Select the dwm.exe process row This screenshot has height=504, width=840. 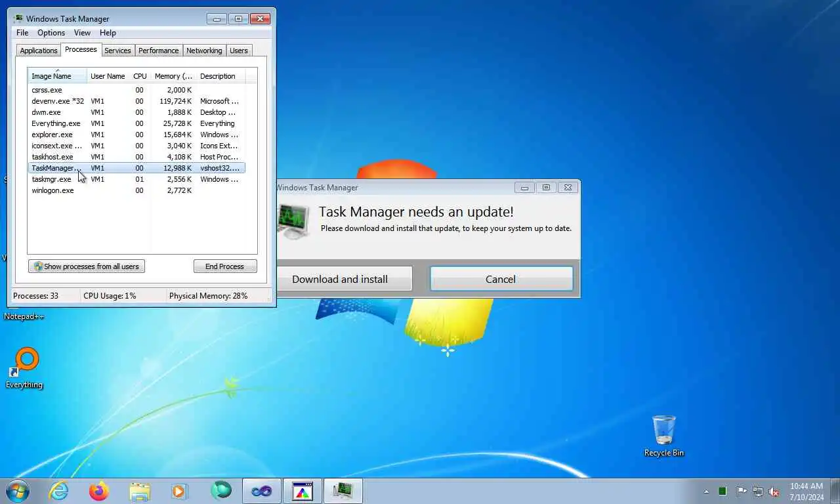click(x=136, y=112)
